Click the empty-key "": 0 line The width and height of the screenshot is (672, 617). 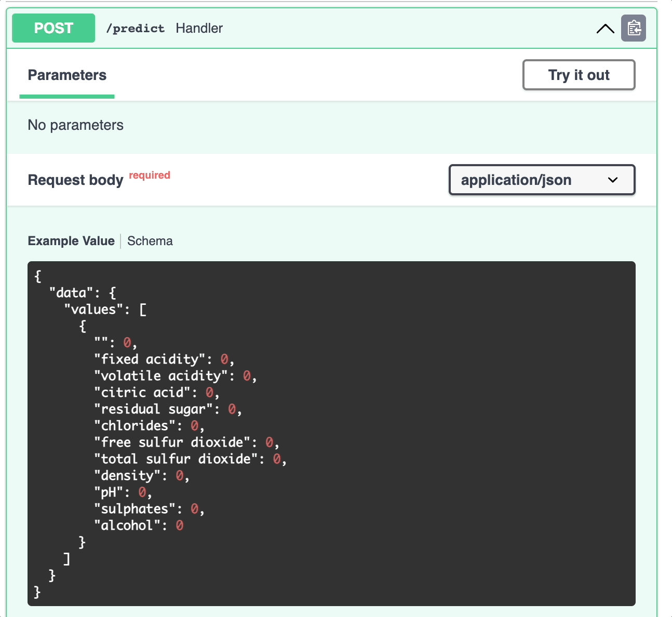[115, 343]
